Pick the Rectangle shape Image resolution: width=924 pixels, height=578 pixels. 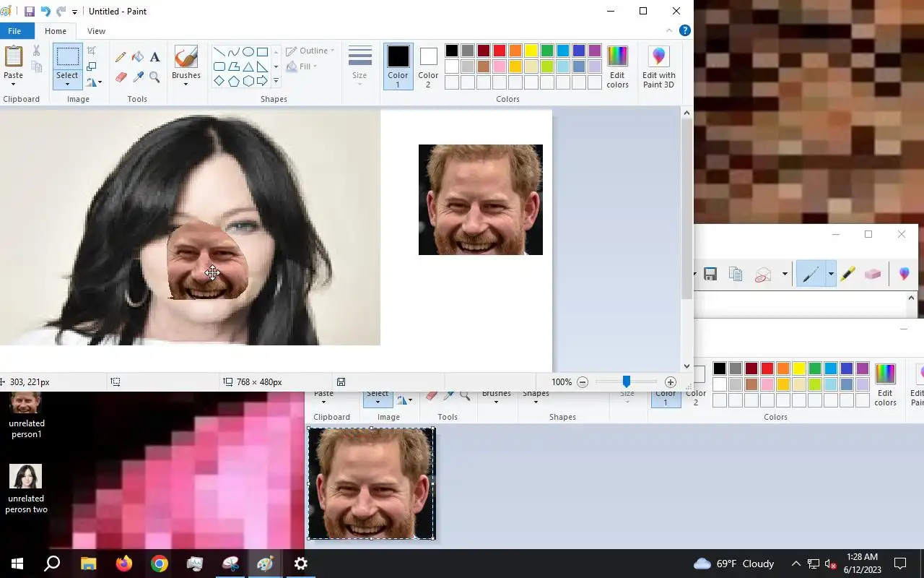click(x=262, y=52)
